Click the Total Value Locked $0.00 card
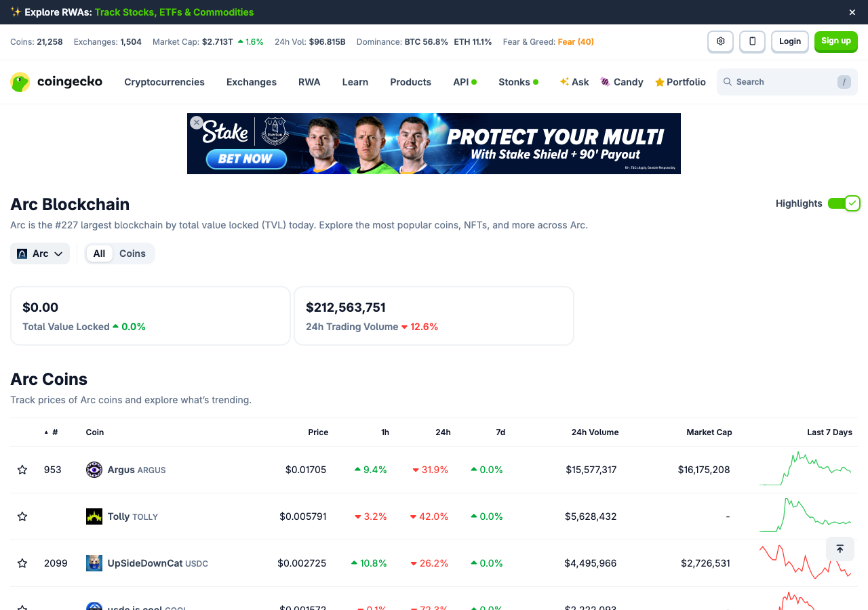The image size is (868, 610). point(151,316)
